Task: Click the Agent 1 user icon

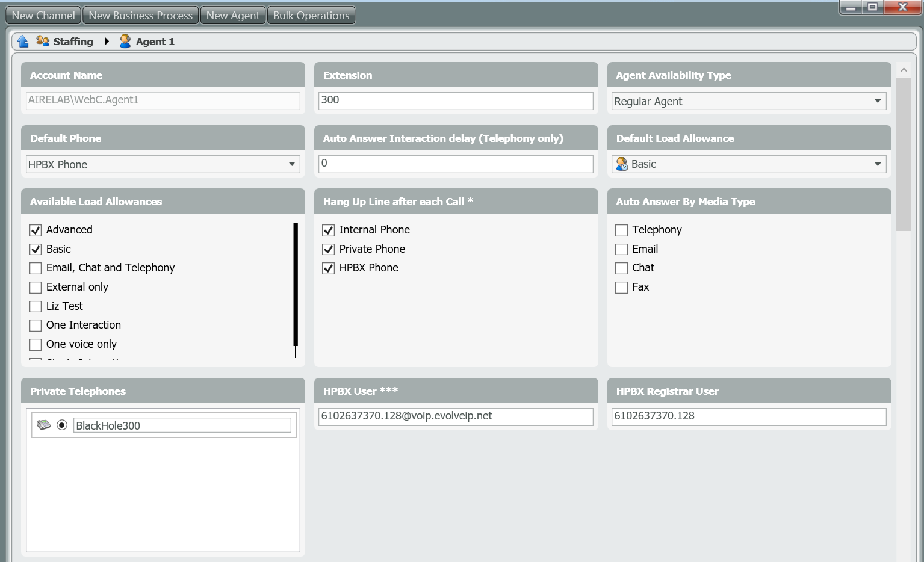Action: 125,42
